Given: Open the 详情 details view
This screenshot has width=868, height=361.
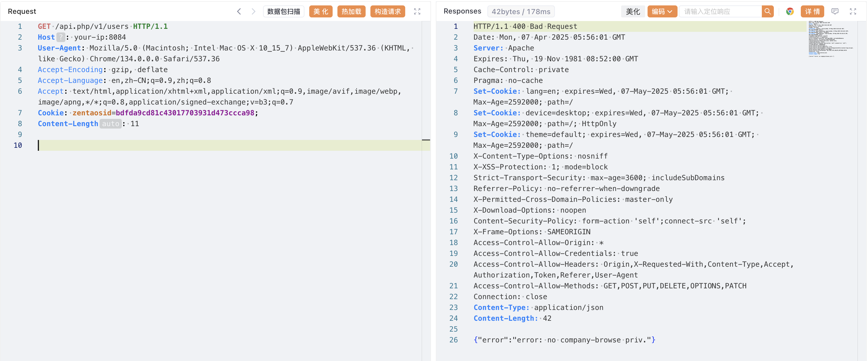Looking at the screenshot, I should click(812, 11).
